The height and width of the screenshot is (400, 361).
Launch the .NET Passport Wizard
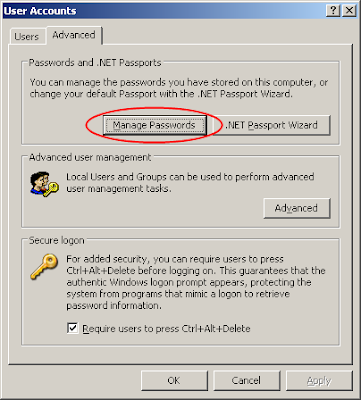[x=271, y=125]
